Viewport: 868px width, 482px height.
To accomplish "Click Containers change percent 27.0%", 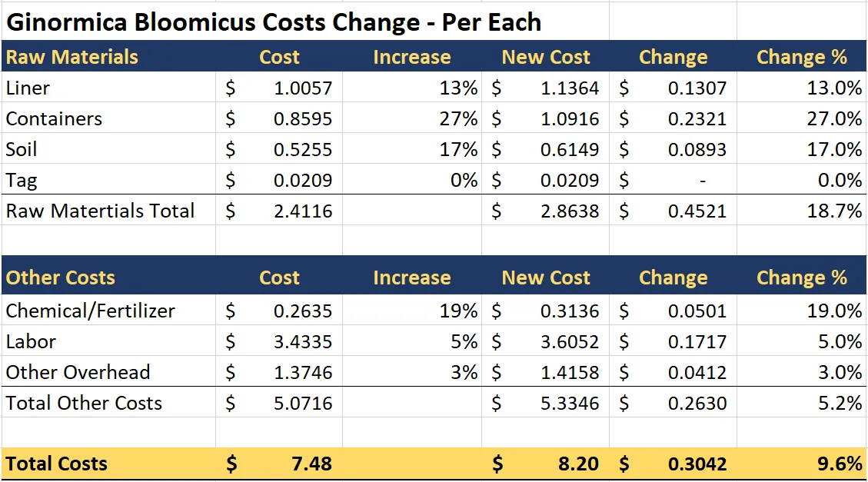I will [834, 118].
